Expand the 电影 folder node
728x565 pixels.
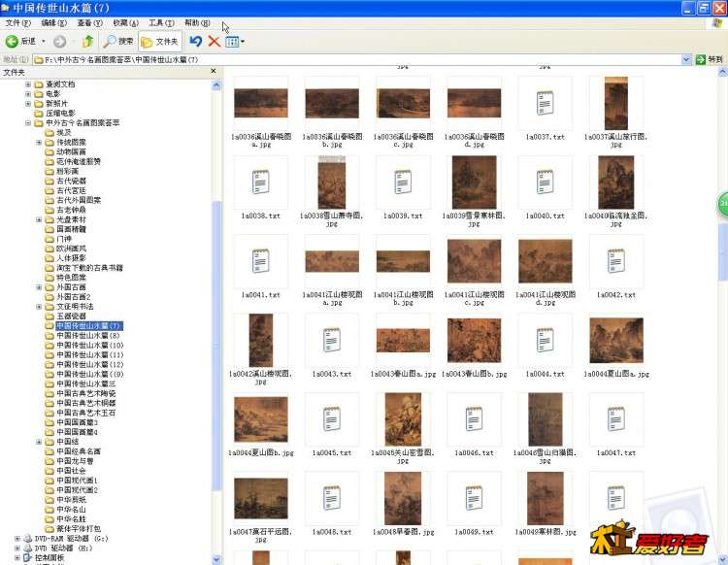pyautogui.click(x=28, y=94)
